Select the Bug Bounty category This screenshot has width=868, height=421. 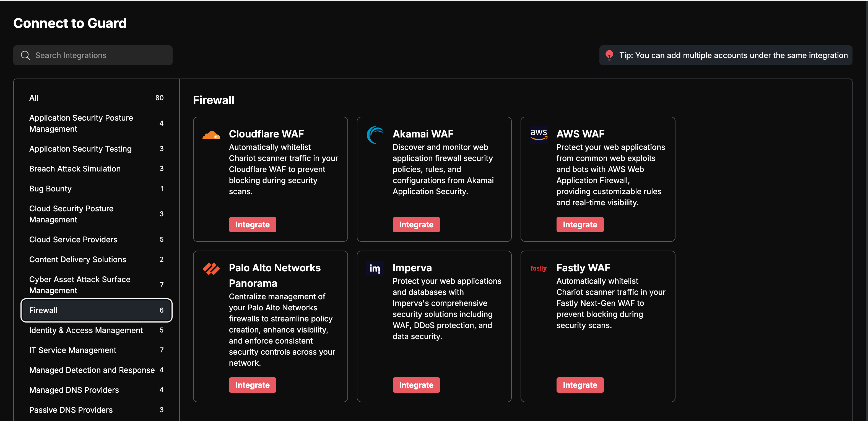[96, 188]
